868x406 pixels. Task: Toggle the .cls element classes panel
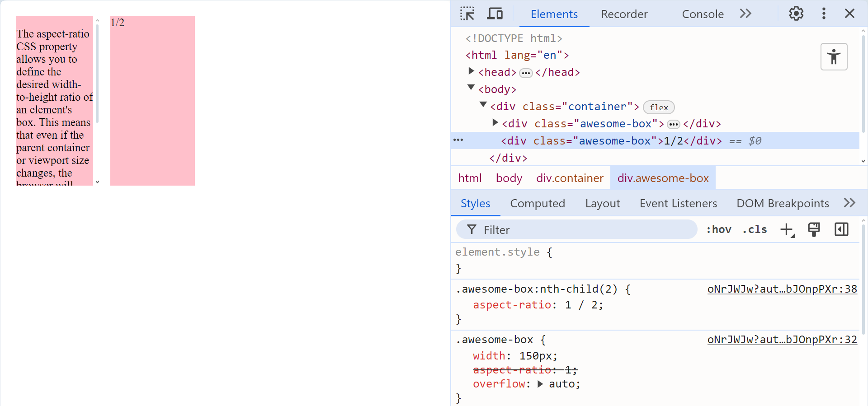(x=755, y=229)
